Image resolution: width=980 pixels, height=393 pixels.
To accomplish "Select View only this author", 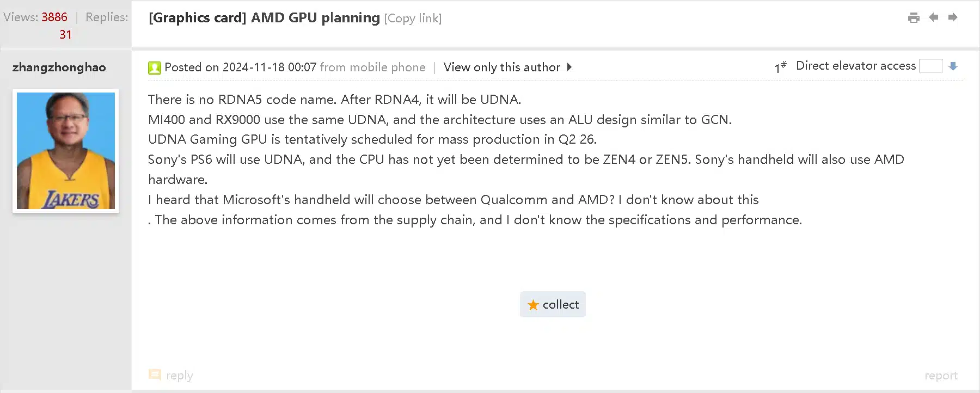I will (501, 67).
